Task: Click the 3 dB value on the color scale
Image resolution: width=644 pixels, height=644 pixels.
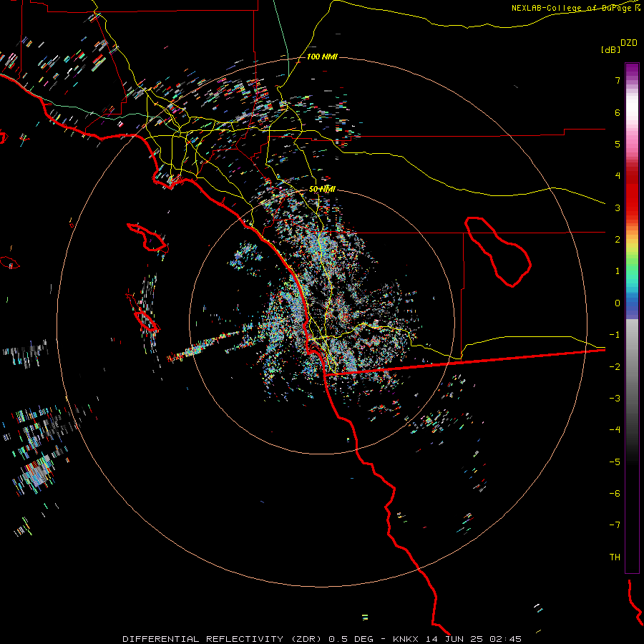Action: coord(618,208)
